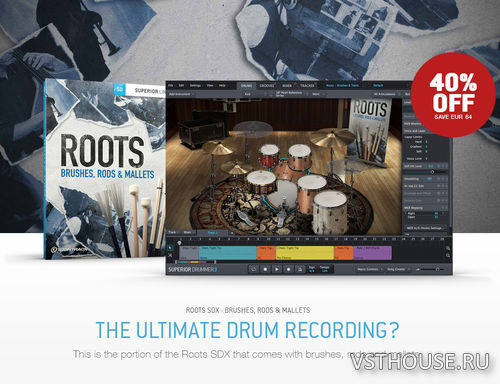Open the Macro Controls dropdown
Screen dimensions: 500x384
[x=369, y=269]
